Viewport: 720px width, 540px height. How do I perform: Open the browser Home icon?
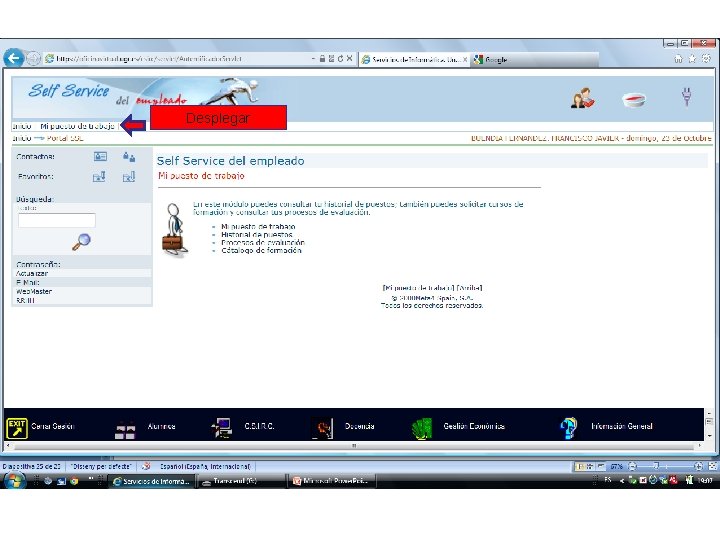coord(678,59)
